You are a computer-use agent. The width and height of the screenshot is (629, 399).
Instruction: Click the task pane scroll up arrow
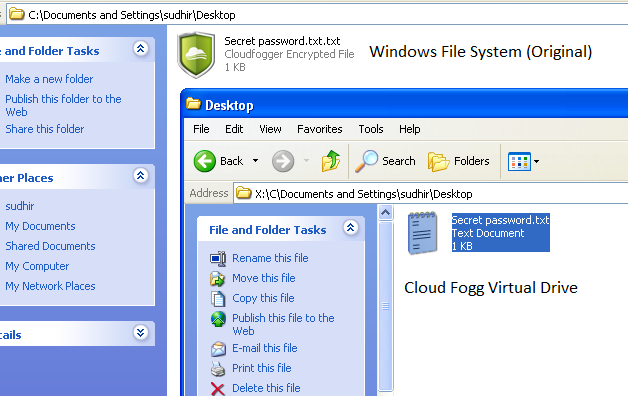pos(386,212)
